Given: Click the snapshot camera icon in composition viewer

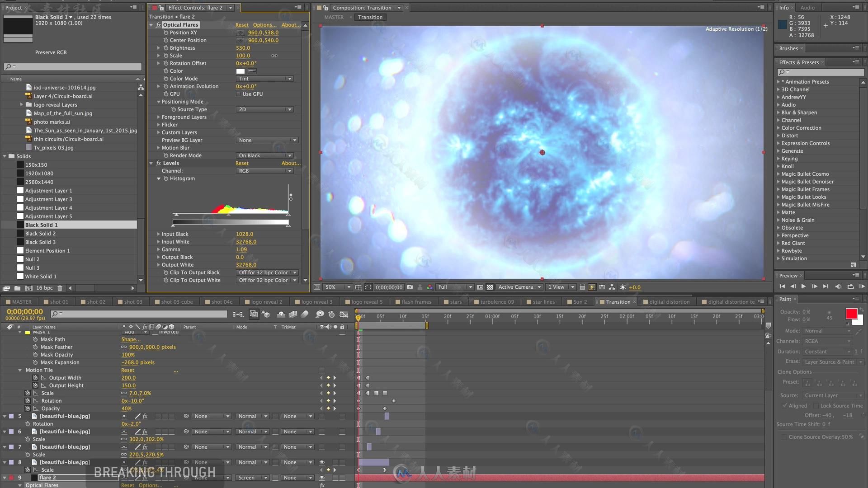Looking at the screenshot, I should pyautogui.click(x=410, y=287).
